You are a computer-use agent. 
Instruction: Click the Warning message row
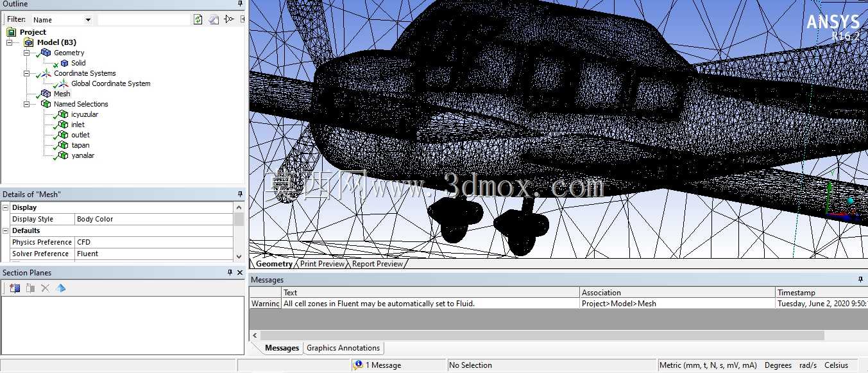point(558,303)
